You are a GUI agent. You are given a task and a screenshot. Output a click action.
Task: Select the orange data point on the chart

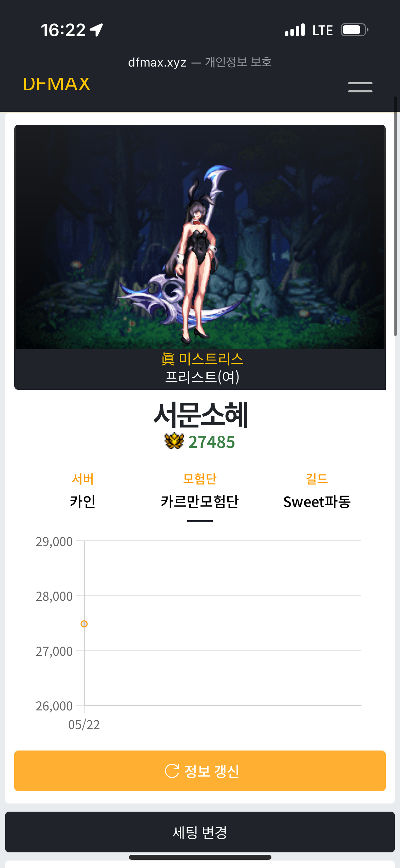(84, 624)
